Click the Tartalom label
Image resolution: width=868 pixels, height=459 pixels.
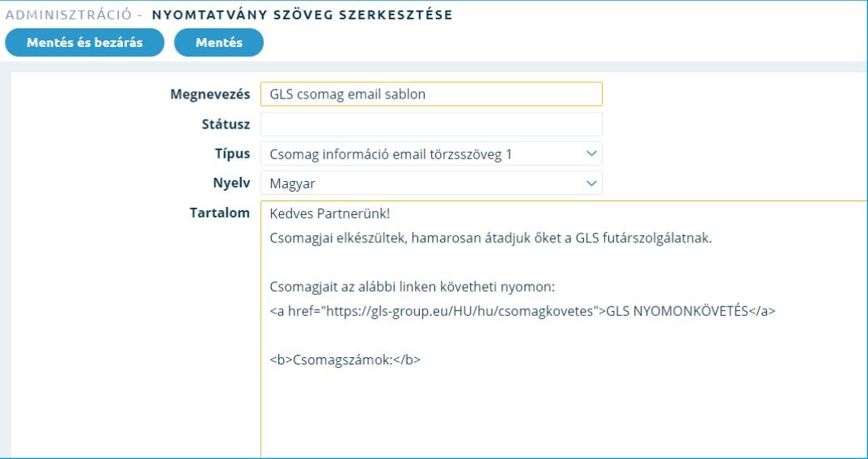coord(220,213)
